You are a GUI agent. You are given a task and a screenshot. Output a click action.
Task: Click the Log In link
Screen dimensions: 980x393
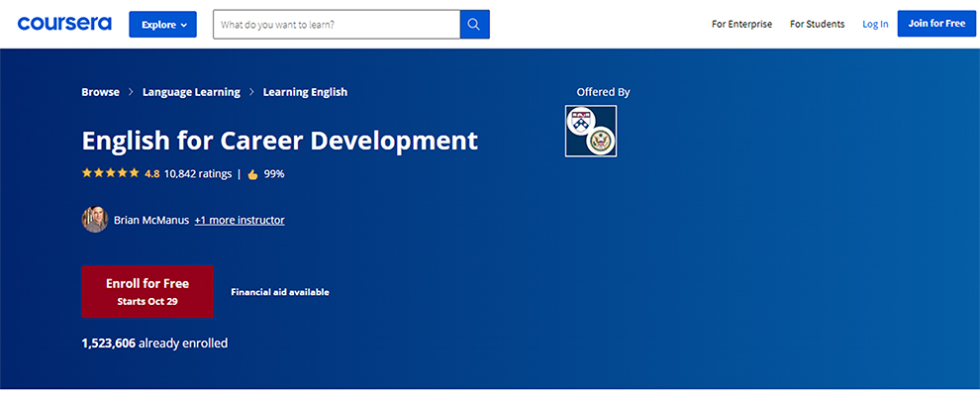point(875,25)
